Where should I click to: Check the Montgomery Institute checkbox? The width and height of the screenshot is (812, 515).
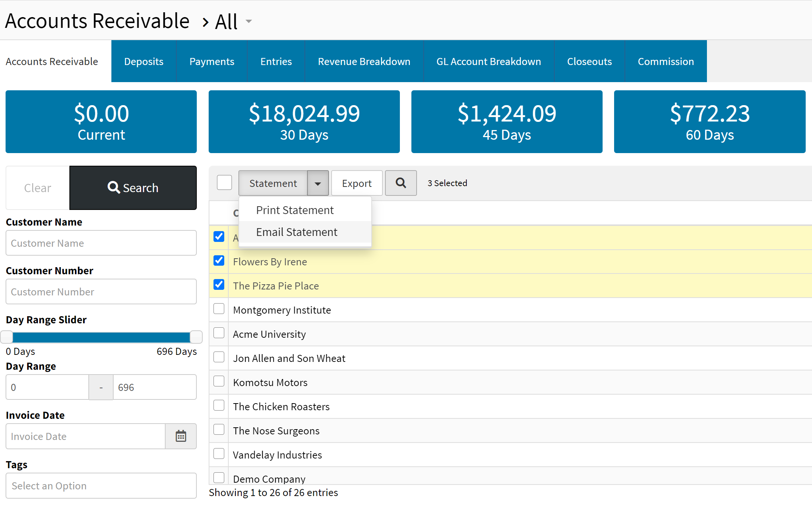(219, 309)
